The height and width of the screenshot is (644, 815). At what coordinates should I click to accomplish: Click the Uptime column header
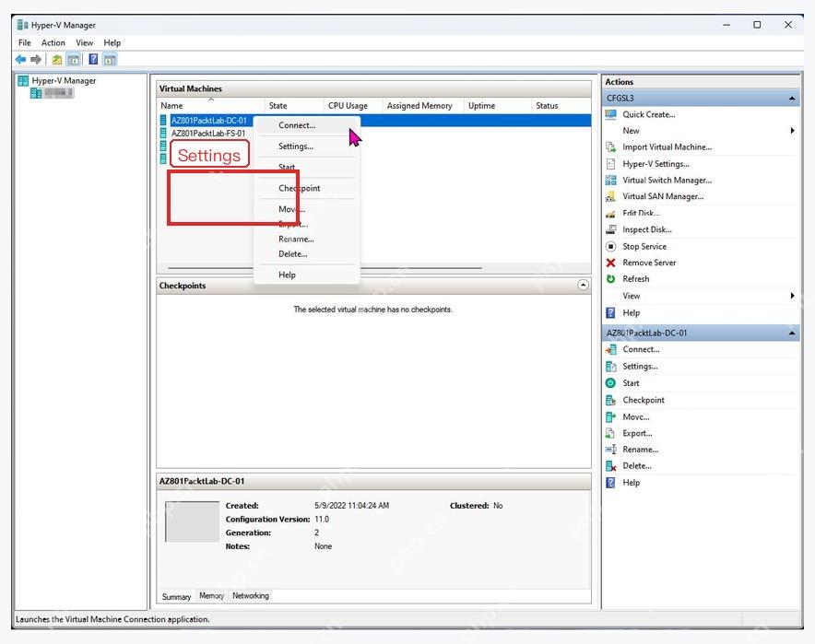point(498,106)
